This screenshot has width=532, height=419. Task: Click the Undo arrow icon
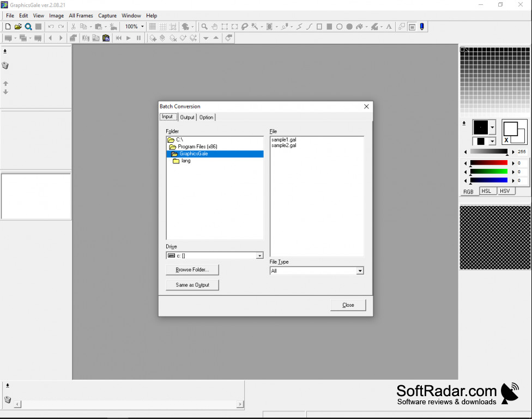(x=51, y=27)
